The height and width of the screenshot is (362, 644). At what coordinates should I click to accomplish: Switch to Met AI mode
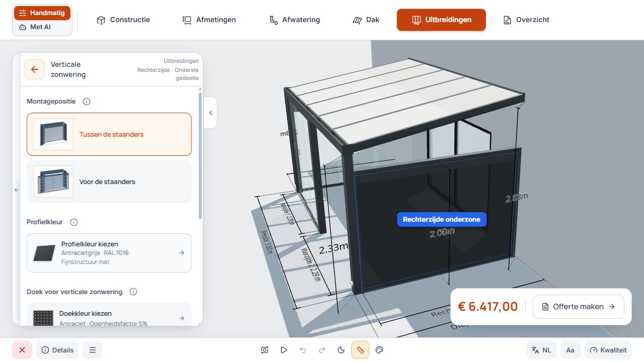tap(42, 27)
